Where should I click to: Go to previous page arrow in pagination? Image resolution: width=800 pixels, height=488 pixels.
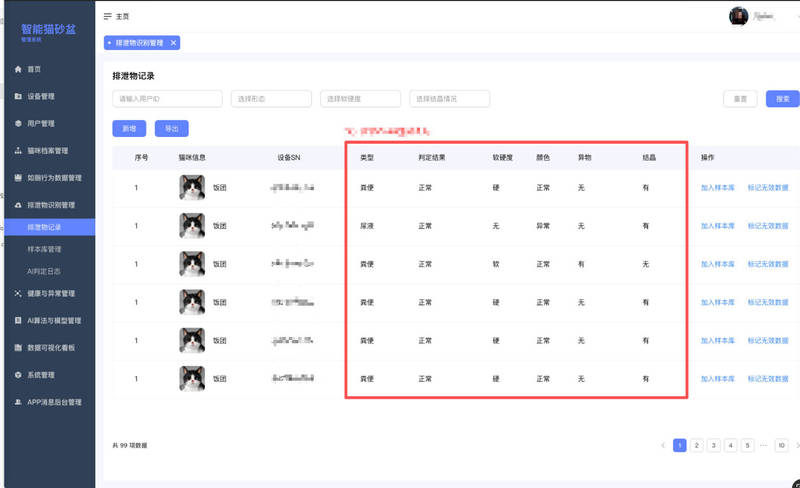coord(663,445)
